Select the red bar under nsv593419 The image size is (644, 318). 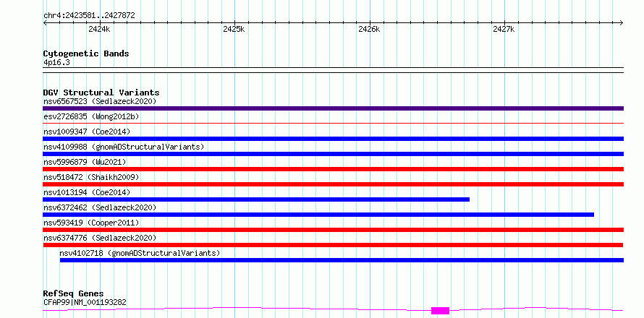point(333,230)
